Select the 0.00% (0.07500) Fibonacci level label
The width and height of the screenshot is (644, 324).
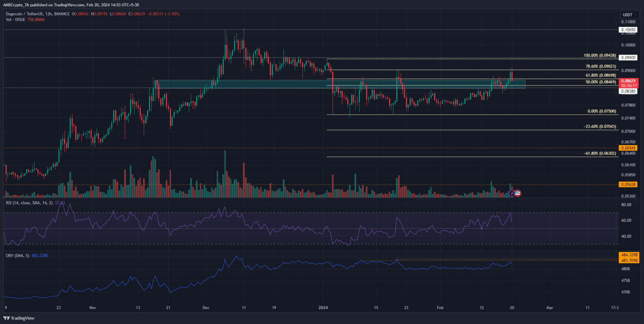click(x=602, y=111)
